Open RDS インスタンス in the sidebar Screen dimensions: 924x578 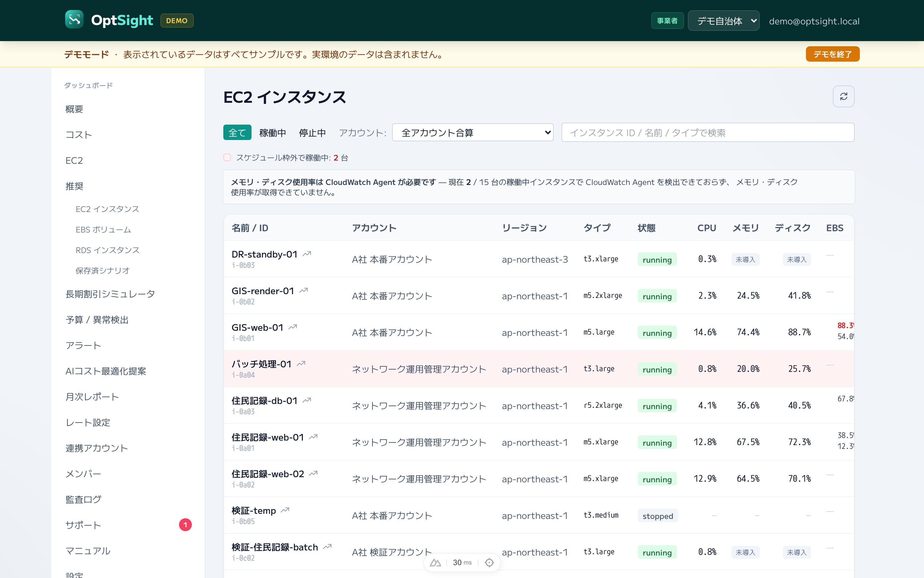tap(107, 250)
